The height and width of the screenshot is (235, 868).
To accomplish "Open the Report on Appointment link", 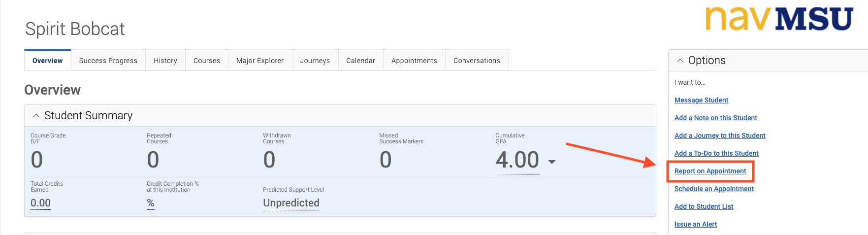I will [710, 171].
